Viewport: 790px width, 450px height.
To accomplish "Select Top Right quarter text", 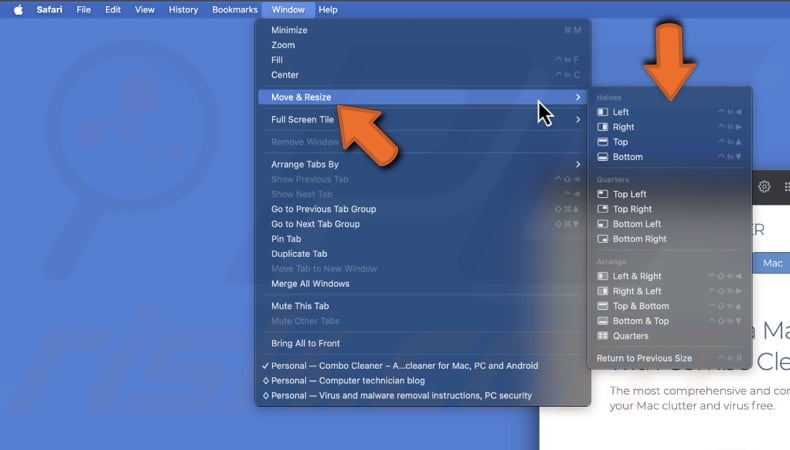I will pyautogui.click(x=632, y=209).
